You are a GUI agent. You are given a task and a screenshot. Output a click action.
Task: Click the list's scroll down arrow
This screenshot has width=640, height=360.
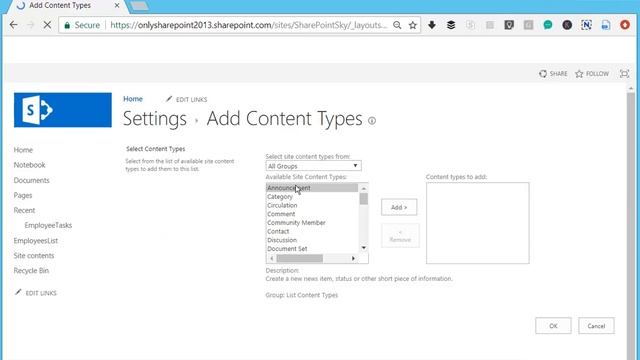click(364, 248)
